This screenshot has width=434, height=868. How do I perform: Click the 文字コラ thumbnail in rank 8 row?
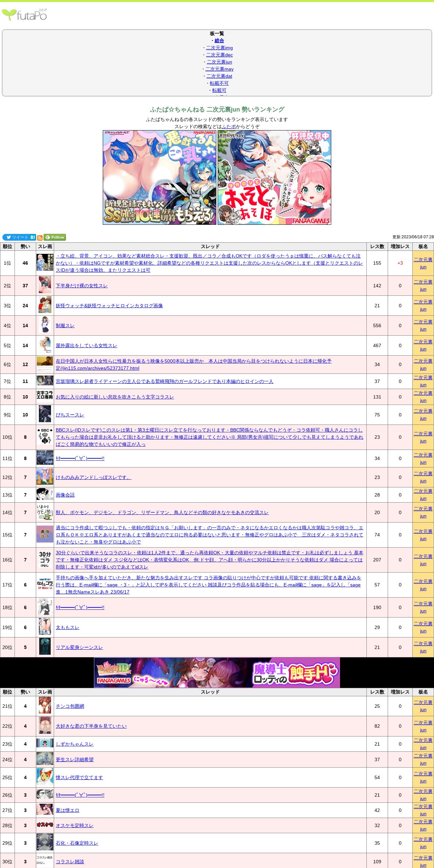[x=45, y=395]
